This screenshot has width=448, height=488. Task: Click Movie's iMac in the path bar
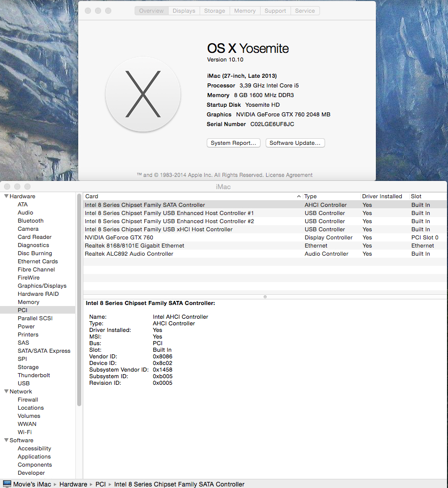click(x=32, y=484)
